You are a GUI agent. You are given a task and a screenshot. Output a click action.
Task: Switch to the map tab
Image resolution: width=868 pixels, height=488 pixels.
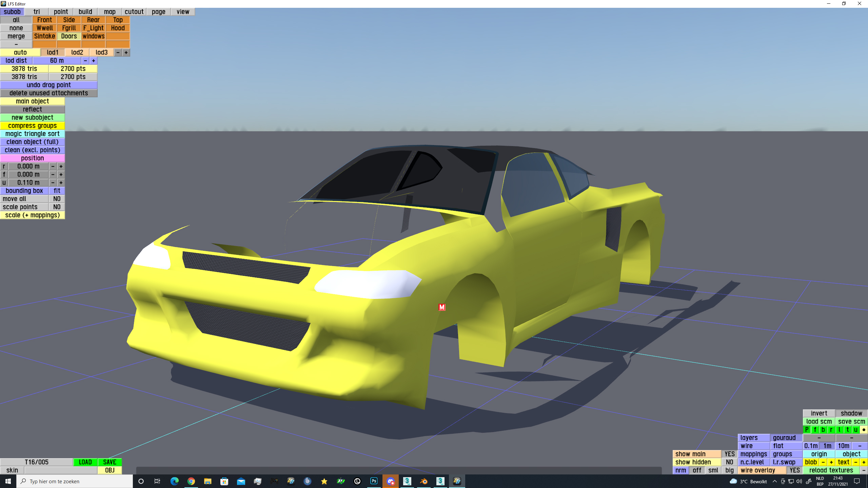[110, 12]
